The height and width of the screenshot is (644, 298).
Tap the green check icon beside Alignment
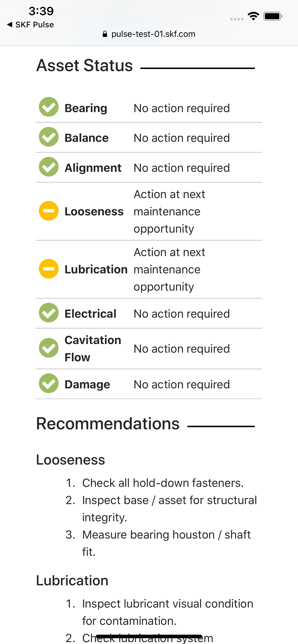48,167
